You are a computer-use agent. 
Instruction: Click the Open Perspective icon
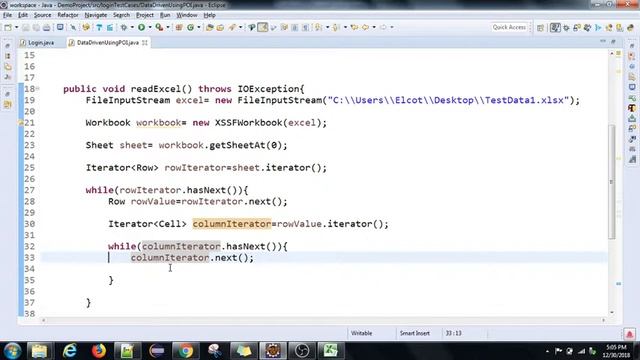(x=540, y=28)
